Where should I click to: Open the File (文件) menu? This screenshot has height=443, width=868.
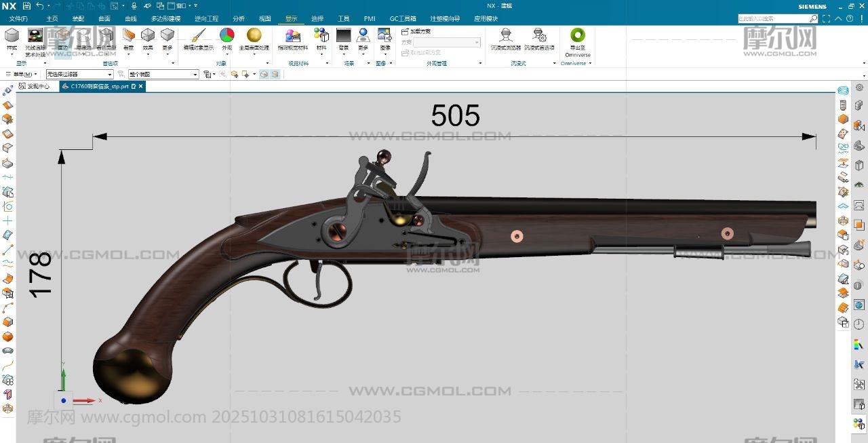tap(18, 19)
